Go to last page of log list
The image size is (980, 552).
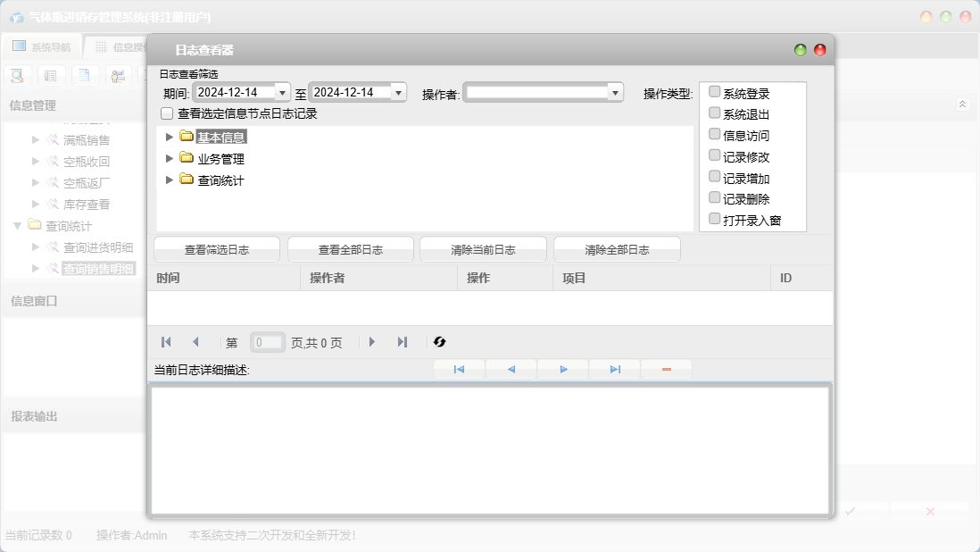pyautogui.click(x=403, y=342)
